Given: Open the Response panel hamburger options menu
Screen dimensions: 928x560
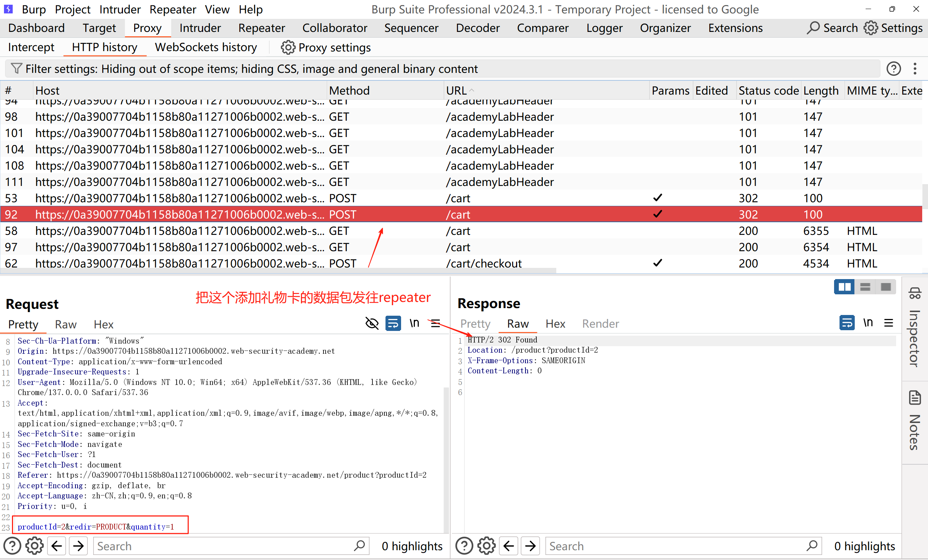Looking at the screenshot, I should click(888, 323).
